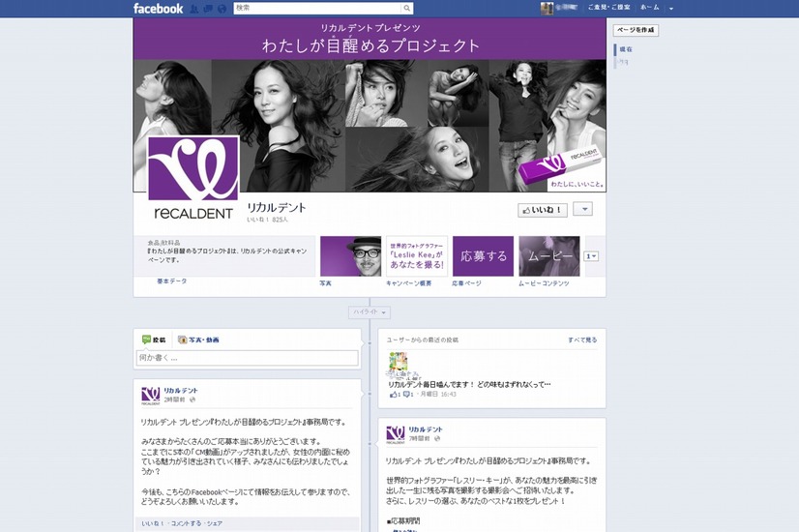The width and height of the screenshot is (799, 532).
Task: Click Recaldent avatar on right timeline post
Action: [x=395, y=434]
